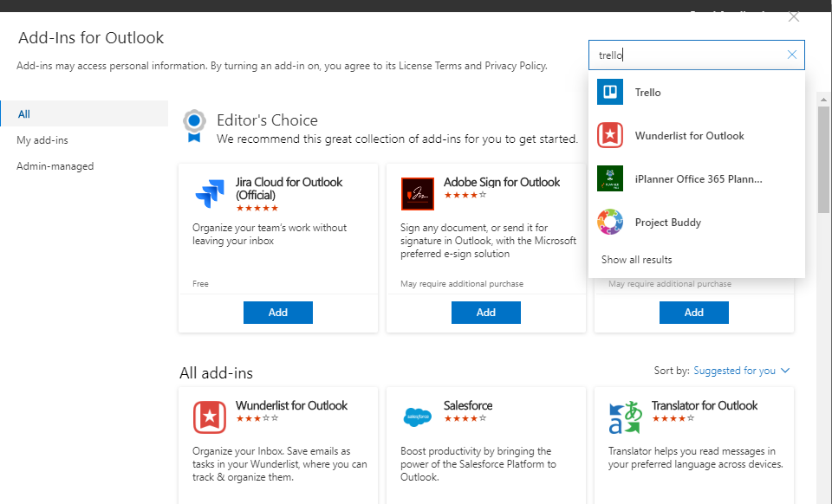832x504 pixels.
Task: Click the Jira Cloud for Outlook logo
Action: coord(210,193)
